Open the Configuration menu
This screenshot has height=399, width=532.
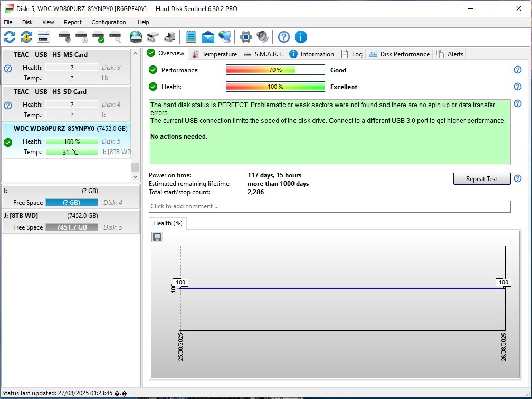tap(109, 22)
